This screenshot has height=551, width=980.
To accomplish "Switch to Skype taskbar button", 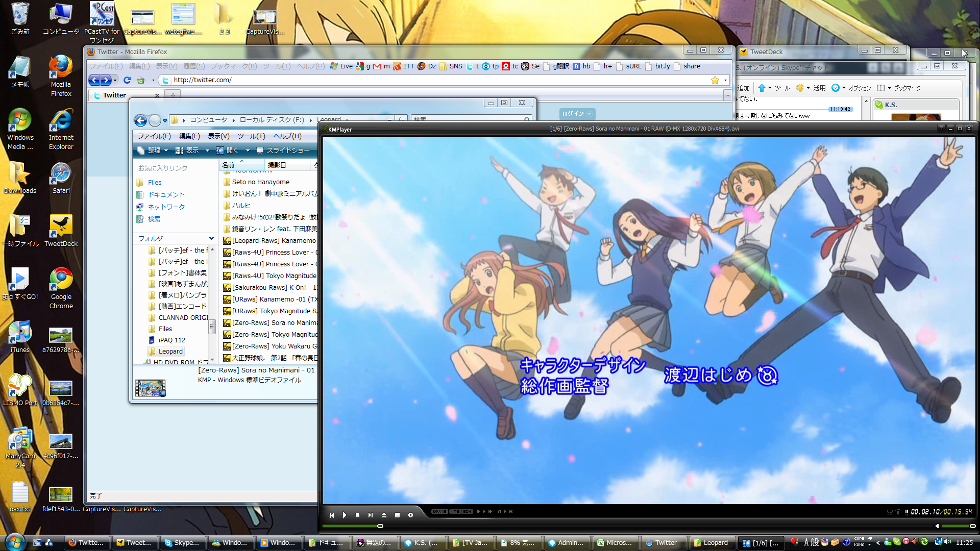I will [183, 542].
